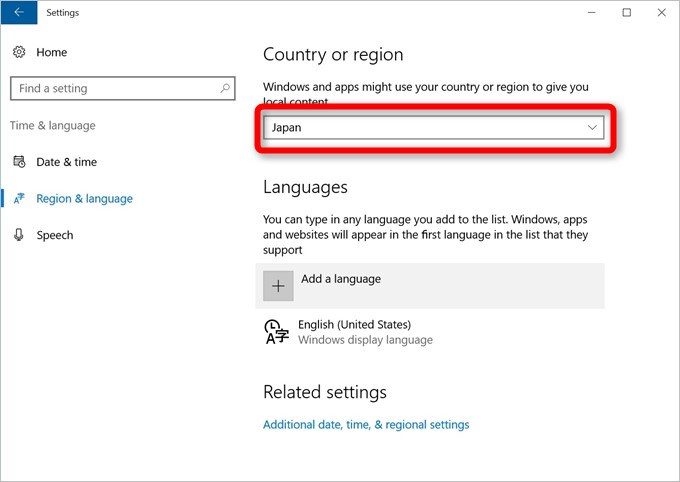Screen dimensions: 680x482
Task: Click the back arrow in the title bar
Action: 19,13
